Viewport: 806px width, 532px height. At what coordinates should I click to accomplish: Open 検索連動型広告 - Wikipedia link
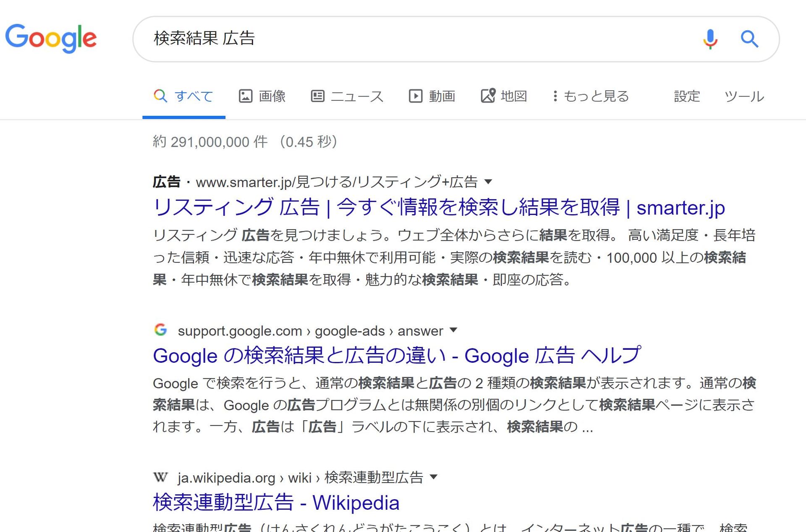click(x=276, y=503)
